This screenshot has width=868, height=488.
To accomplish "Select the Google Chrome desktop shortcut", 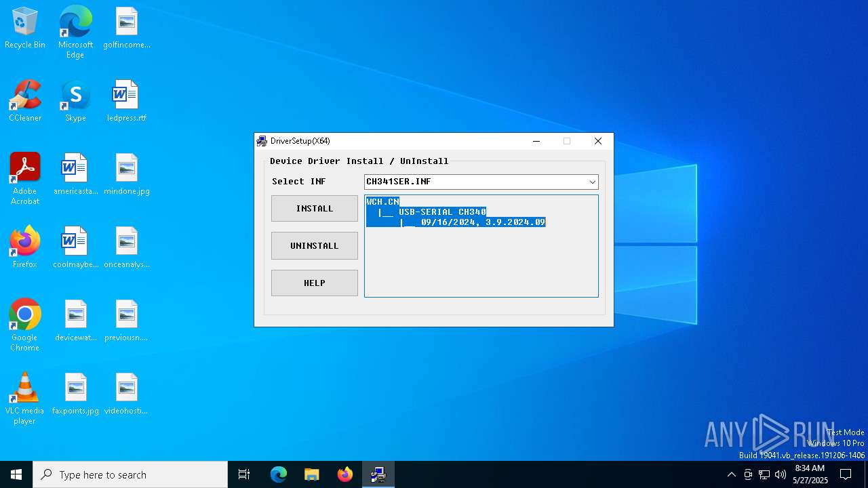I will tap(25, 325).
